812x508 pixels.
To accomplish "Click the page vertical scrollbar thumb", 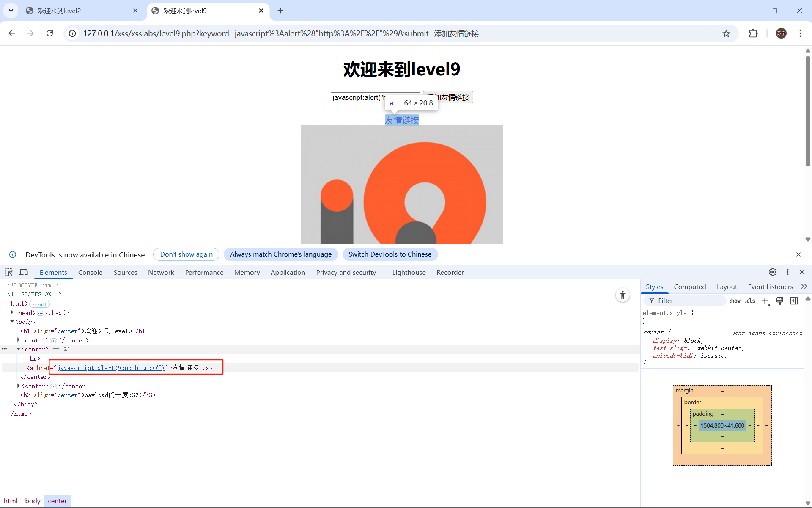I will point(808,111).
